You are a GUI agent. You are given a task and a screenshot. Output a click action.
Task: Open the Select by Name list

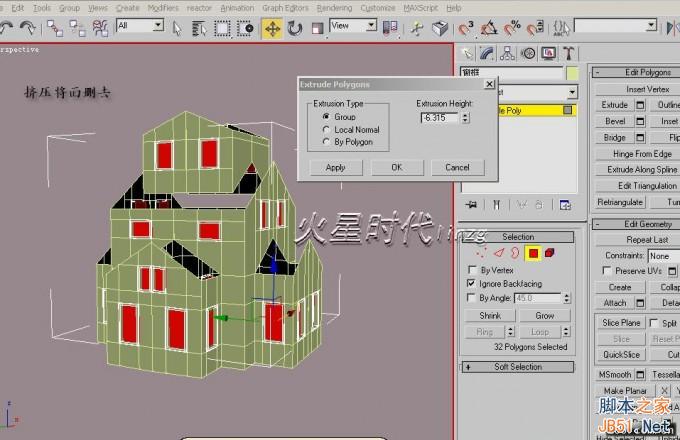click(x=199, y=29)
